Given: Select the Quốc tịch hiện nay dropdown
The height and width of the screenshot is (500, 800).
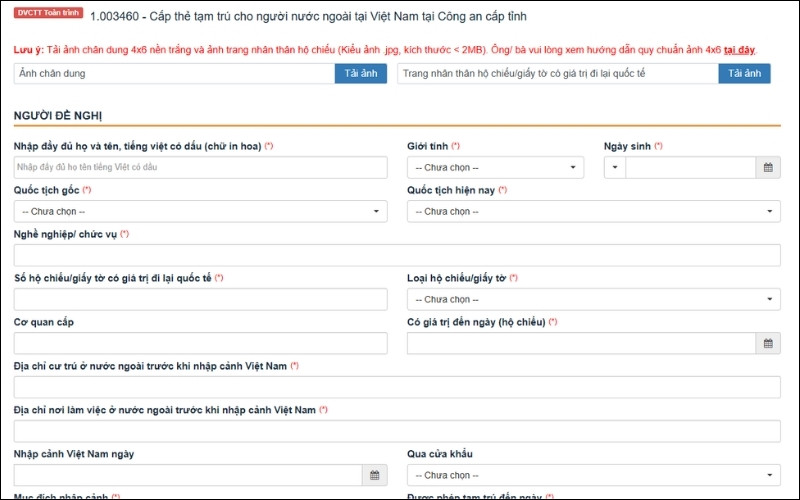Looking at the screenshot, I should (593, 212).
